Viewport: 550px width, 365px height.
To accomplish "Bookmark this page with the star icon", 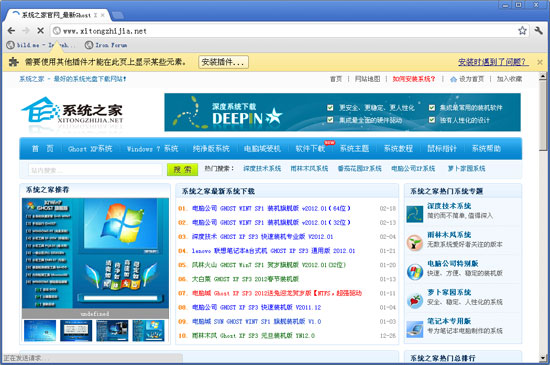I will point(522,31).
